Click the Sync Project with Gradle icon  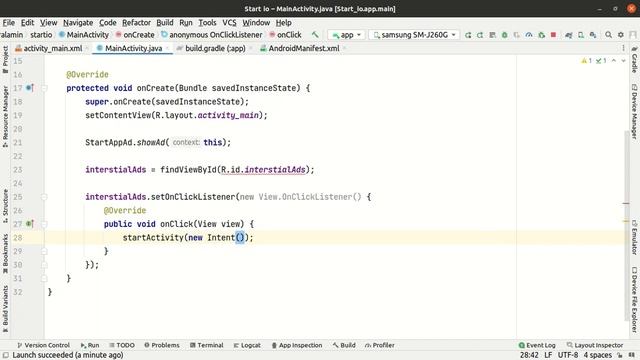(569, 35)
